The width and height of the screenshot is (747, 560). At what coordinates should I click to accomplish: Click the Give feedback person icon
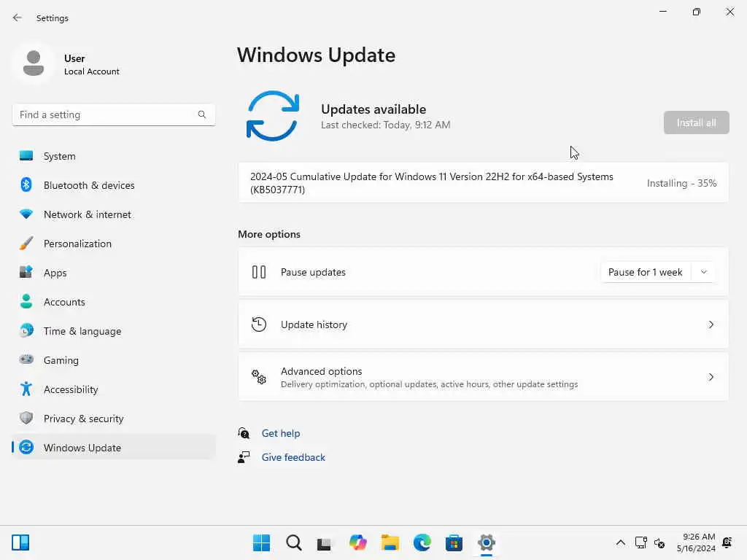(244, 457)
